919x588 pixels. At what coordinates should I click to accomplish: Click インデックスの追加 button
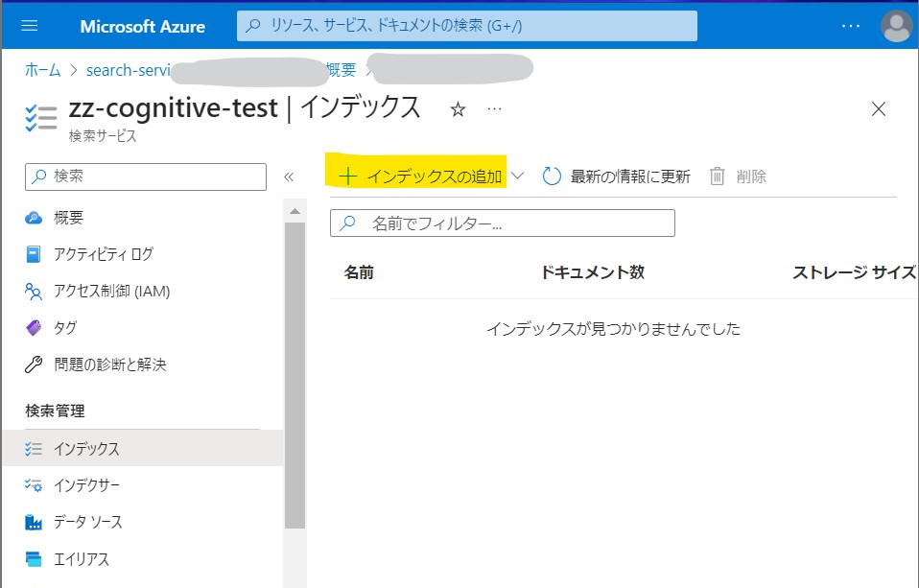tap(419, 176)
